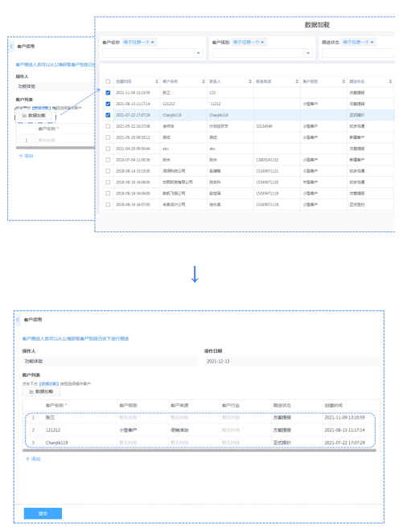The height and width of the screenshot is (532, 403).
Task: Check the row dated 2021-05-22 10:37:08
Action: point(108,126)
